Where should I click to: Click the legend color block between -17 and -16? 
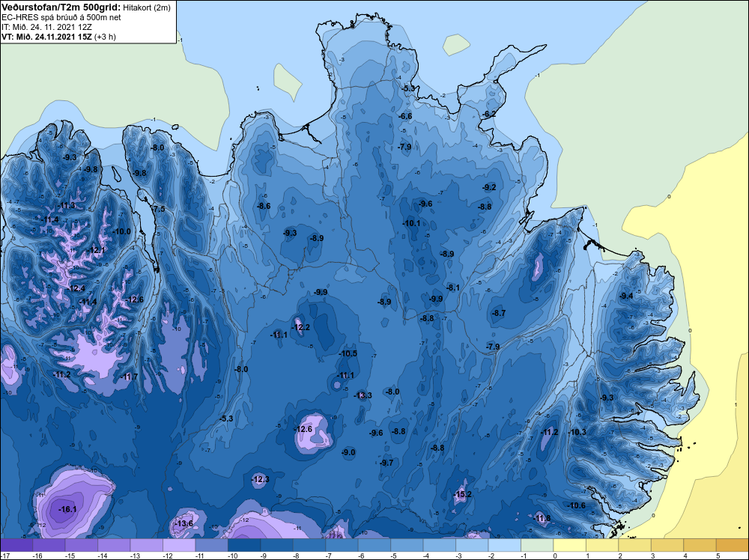(16, 545)
